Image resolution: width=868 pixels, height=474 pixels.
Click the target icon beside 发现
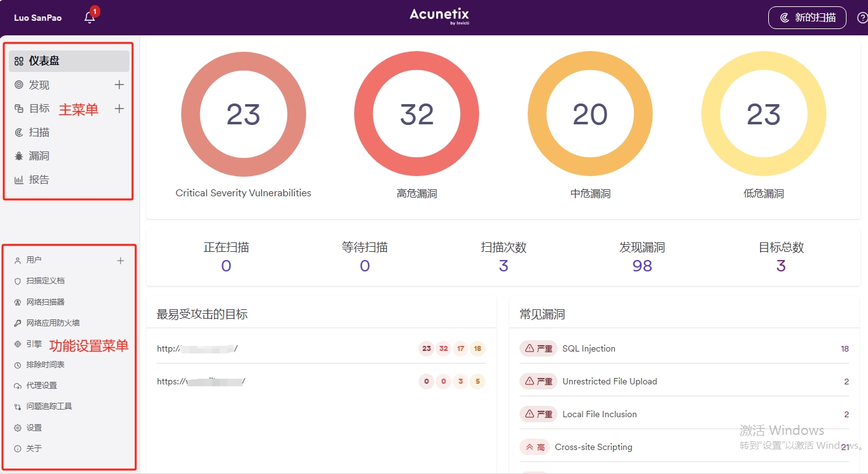click(x=19, y=85)
